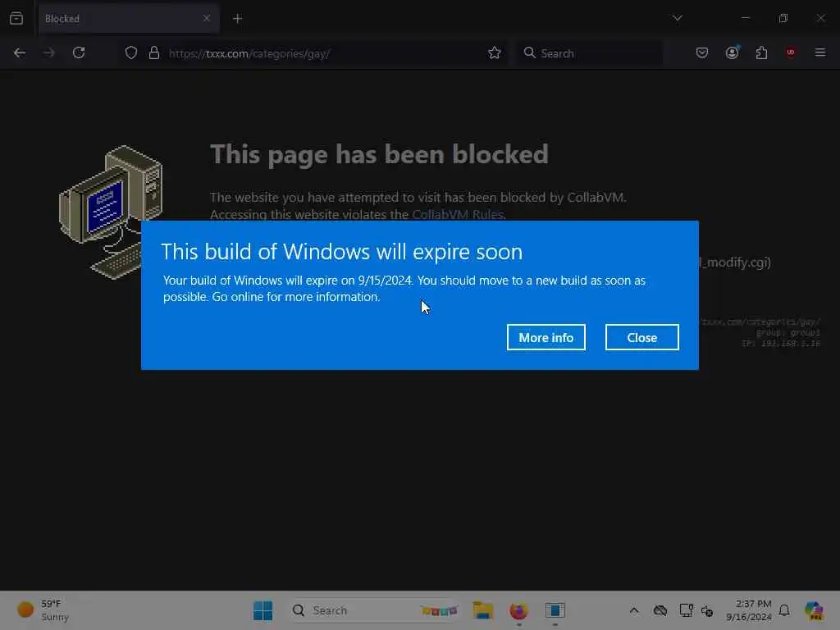This screenshot has height=630, width=840.
Task: Open the Firefox hamburger menu
Action: [820, 53]
